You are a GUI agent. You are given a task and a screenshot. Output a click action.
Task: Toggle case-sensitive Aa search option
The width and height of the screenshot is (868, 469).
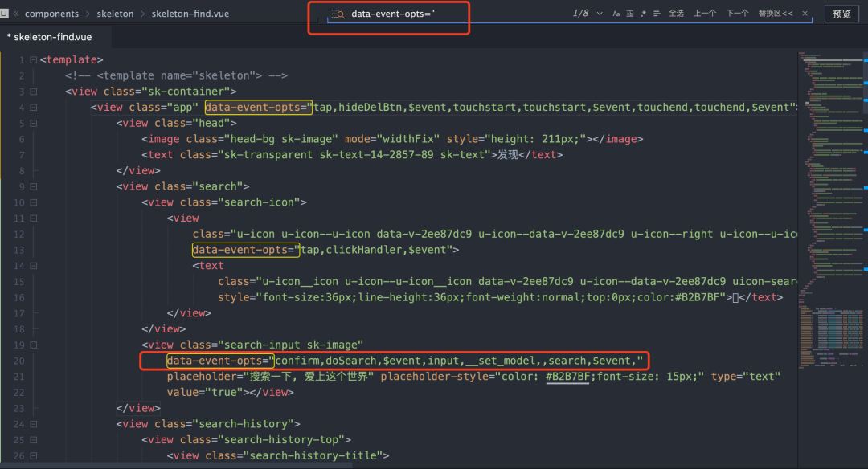616,14
